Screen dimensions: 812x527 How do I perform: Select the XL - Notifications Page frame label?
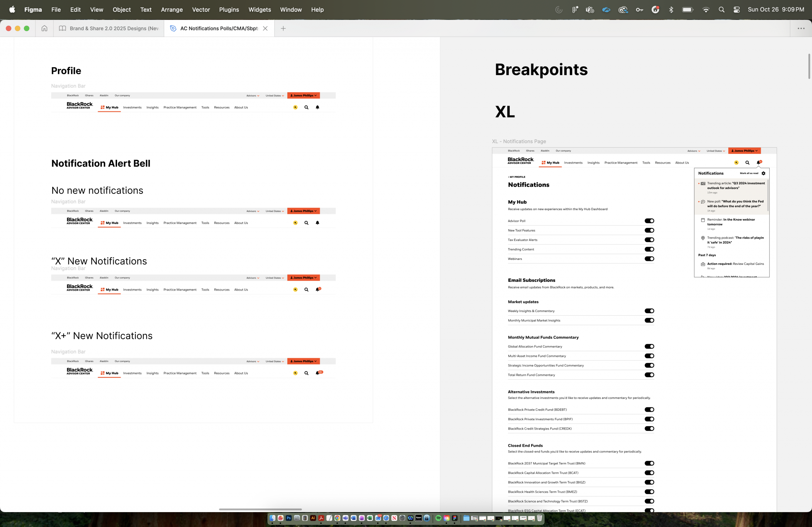coord(519,141)
